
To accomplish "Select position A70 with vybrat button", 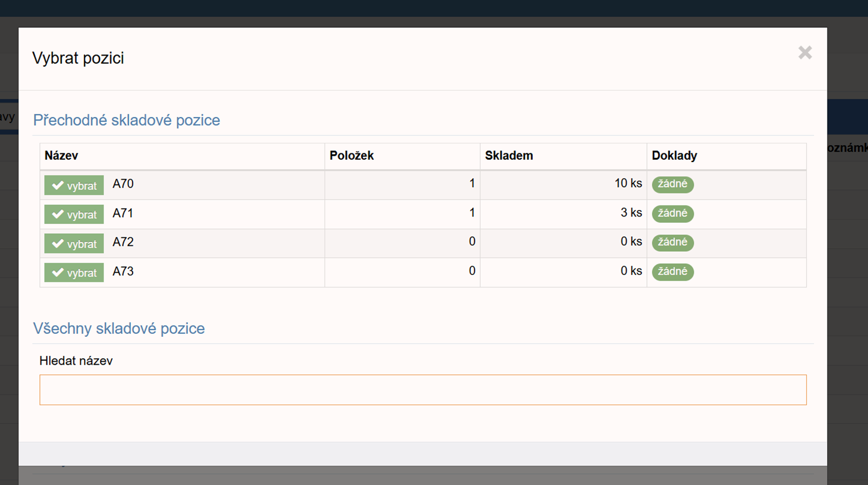I will (74, 185).
